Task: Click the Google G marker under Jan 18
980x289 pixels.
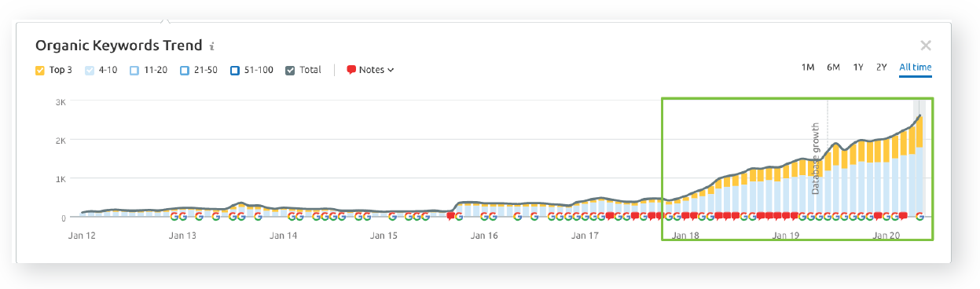Action: click(677, 216)
